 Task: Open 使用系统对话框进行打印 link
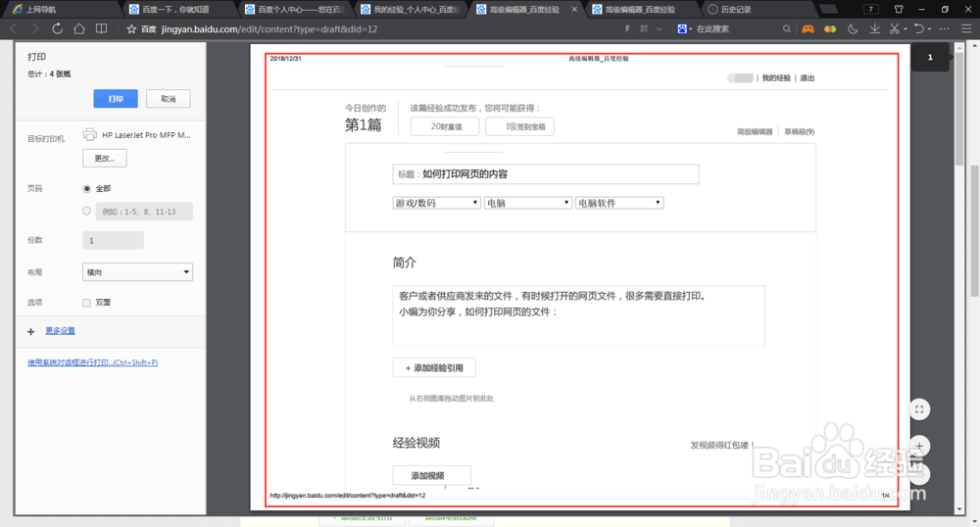pyautogui.click(x=92, y=362)
